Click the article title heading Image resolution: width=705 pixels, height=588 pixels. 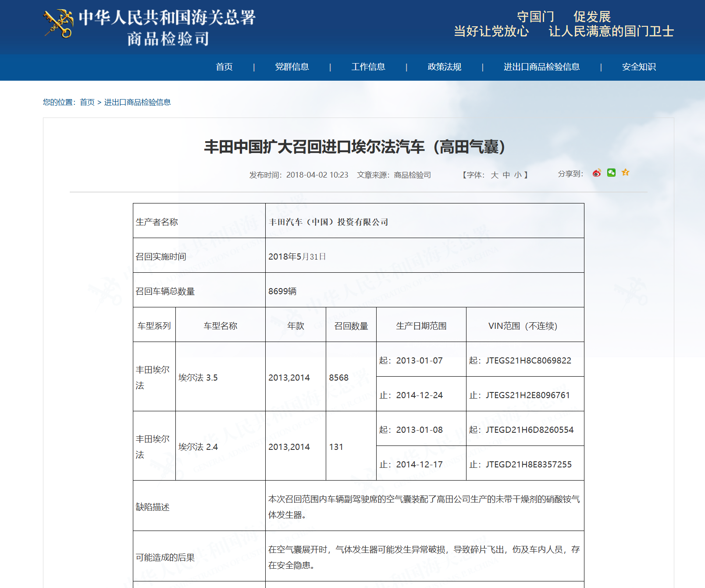click(x=355, y=147)
